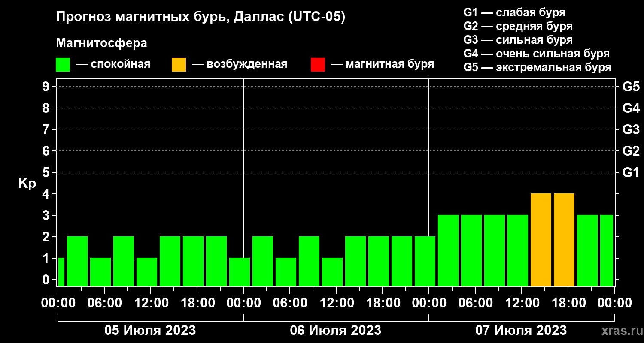Screen dimensions: 644x343
Task: Select the first orange Kp 4 bar
Action: pyautogui.click(x=541, y=240)
